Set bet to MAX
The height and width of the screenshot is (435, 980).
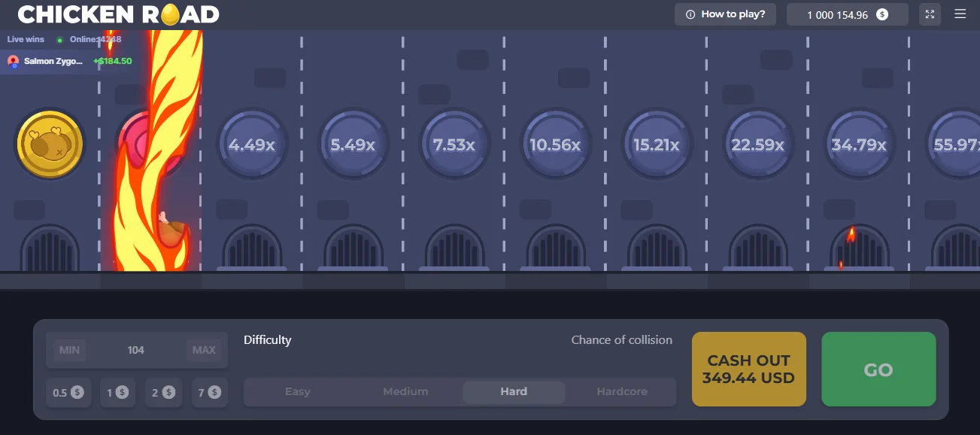(x=204, y=350)
